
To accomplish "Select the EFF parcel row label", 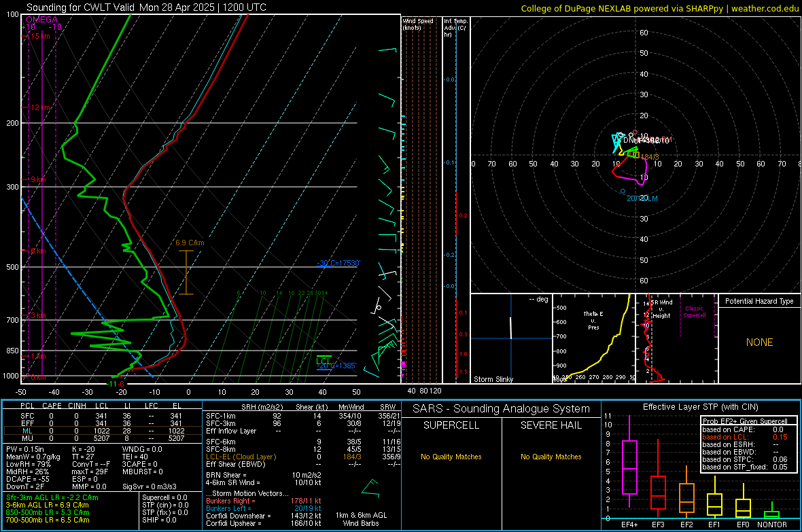I will 27,423.
